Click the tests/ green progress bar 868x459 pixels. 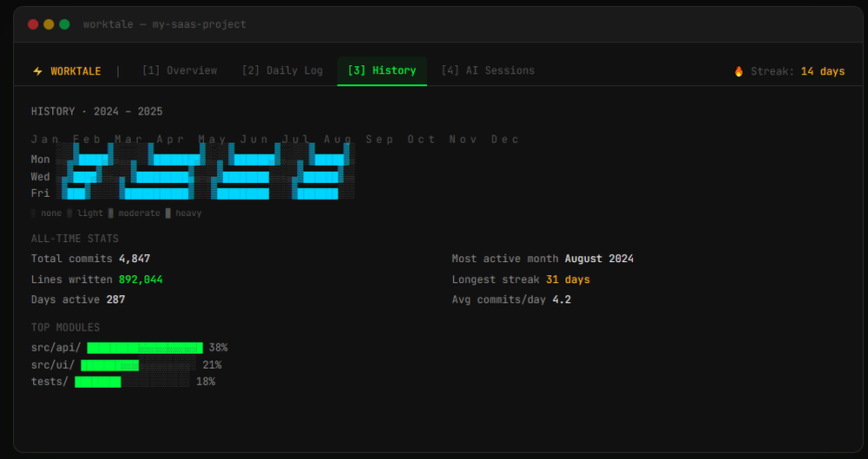pyautogui.click(x=98, y=382)
